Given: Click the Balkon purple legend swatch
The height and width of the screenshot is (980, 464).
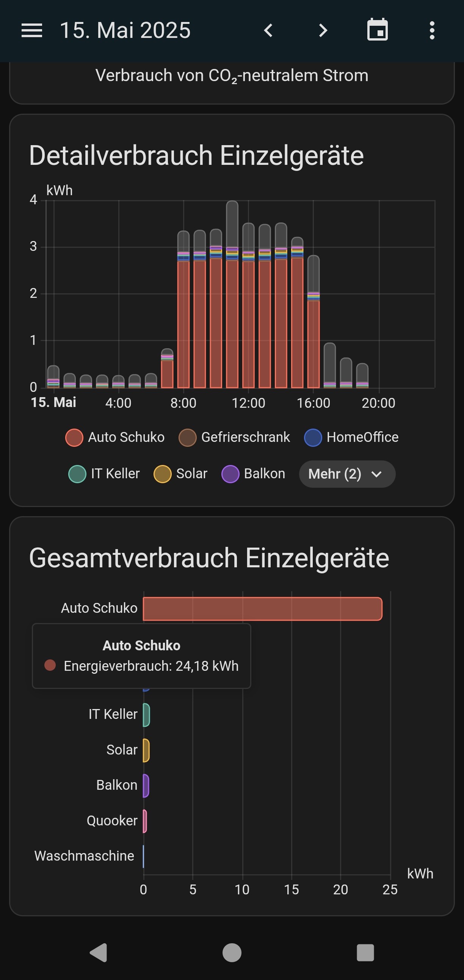Looking at the screenshot, I should coord(230,474).
